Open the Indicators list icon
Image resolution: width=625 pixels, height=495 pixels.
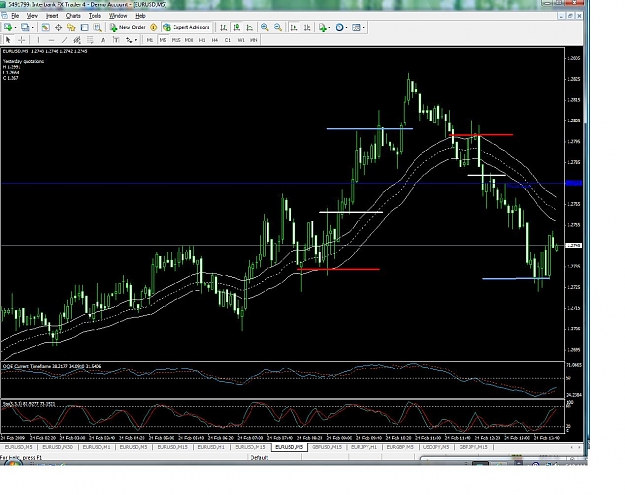[x=322, y=28]
